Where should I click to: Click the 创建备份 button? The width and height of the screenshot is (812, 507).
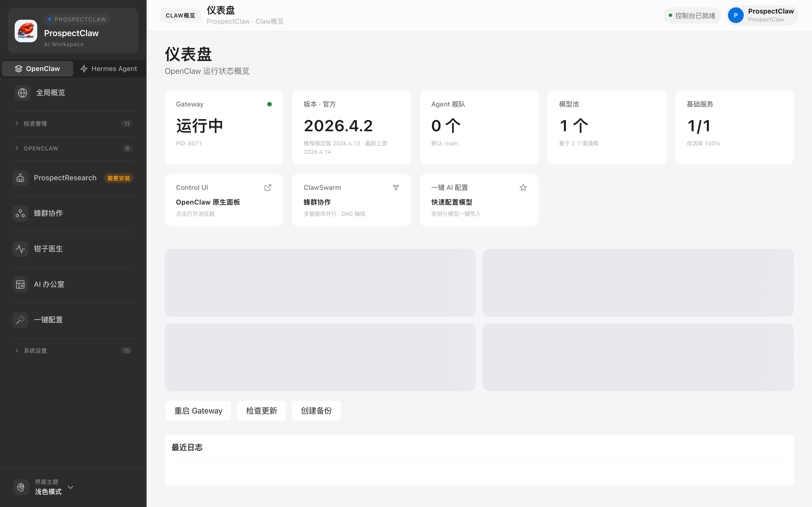click(316, 411)
